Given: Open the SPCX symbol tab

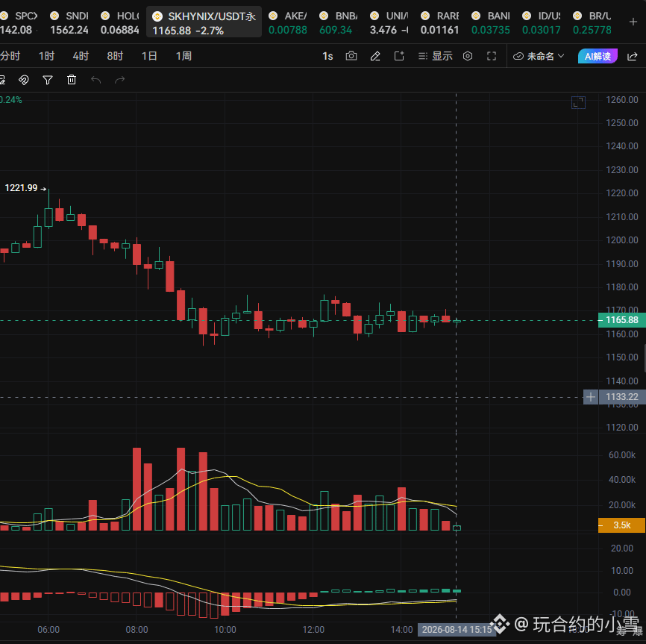Looking at the screenshot, I should tap(19, 22).
